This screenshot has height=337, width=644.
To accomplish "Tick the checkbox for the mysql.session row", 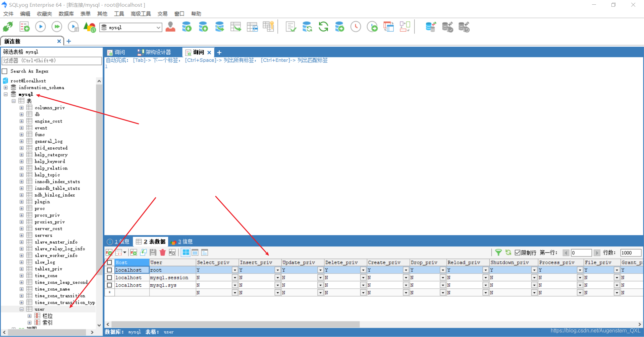I will click(x=109, y=278).
